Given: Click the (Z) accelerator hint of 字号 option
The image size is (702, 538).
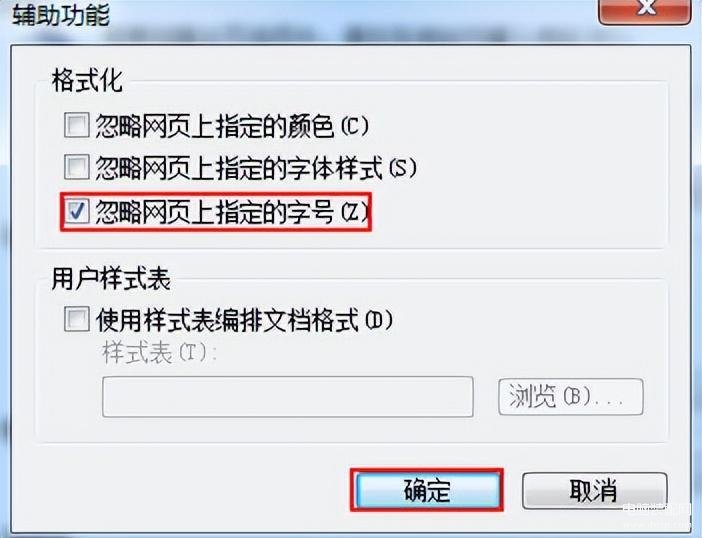Looking at the screenshot, I should [x=355, y=212].
